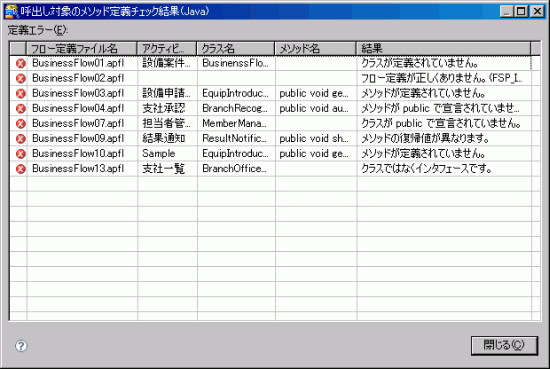
Task: Click the Sample activity cell
Action: (x=167, y=154)
